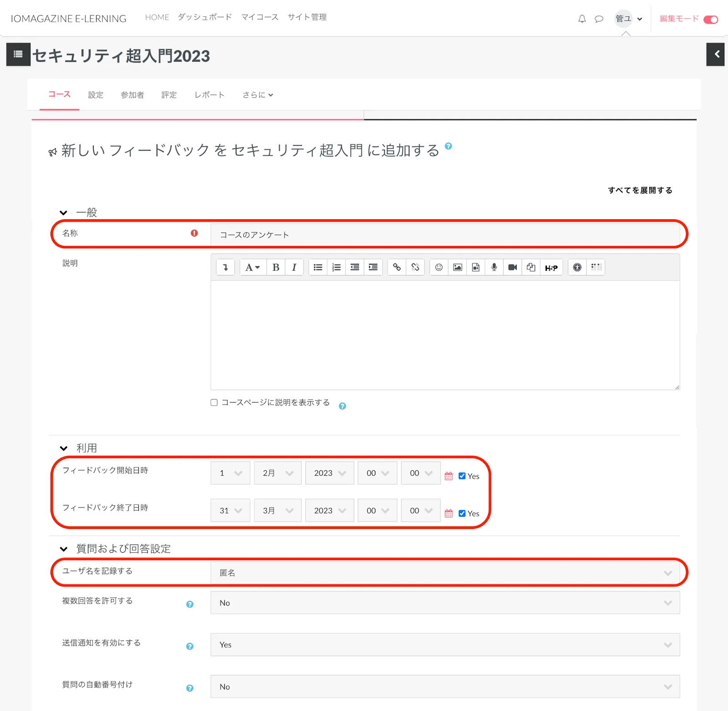Image resolution: width=728 pixels, height=711 pixels.
Task: Click すべてを展開する link
Action: tap(640, 190)
